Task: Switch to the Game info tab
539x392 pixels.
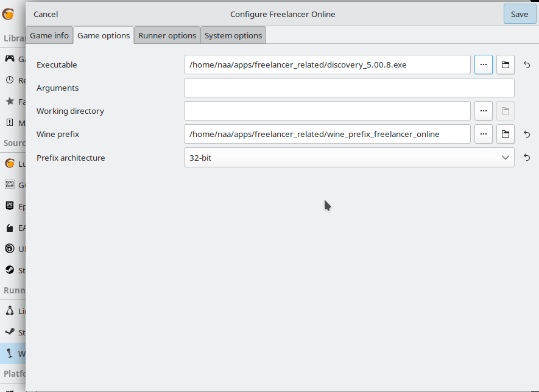Action: point(49,35)
